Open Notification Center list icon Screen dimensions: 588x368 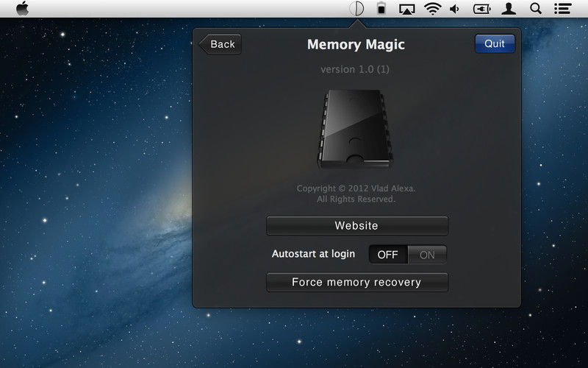point(562,9)
